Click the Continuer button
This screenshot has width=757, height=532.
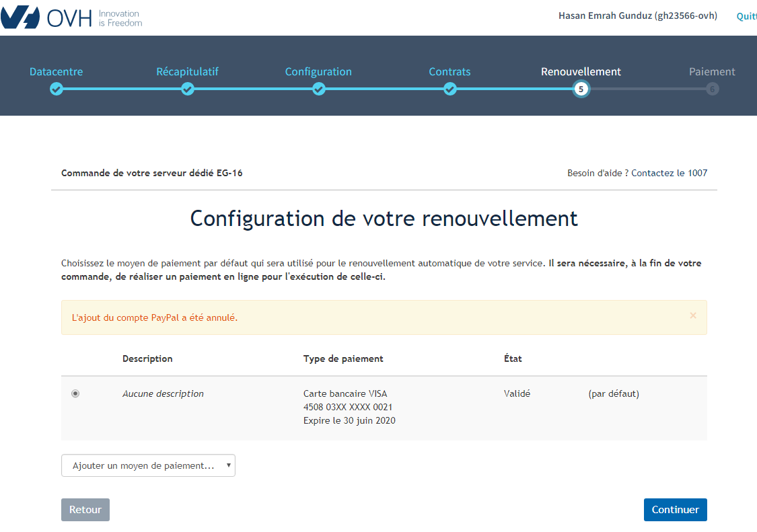click(x=676, y=510)
